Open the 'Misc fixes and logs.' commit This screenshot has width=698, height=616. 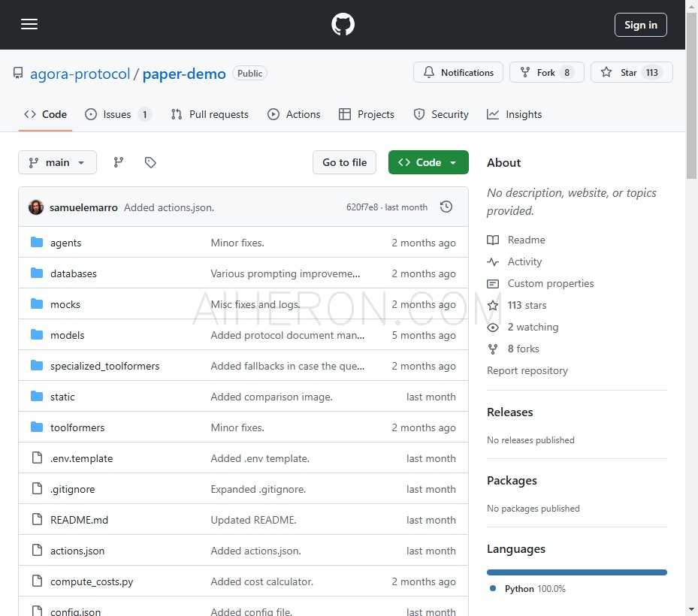tap(255, 304)
